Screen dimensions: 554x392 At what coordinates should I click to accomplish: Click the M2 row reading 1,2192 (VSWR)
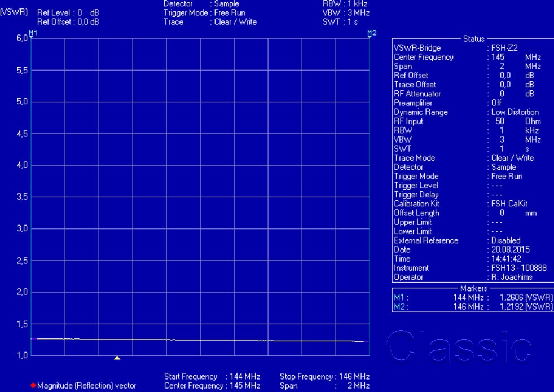pos(473,307)
